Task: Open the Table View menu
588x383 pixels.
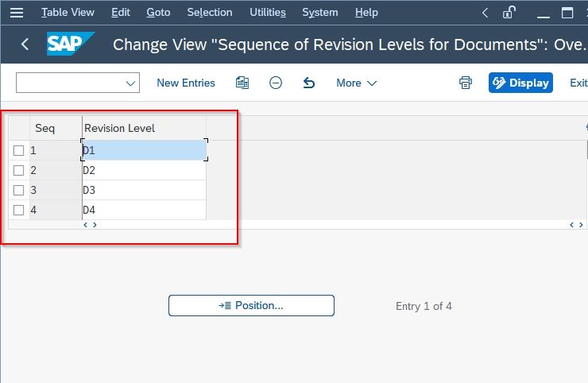Action: point(68,13)
